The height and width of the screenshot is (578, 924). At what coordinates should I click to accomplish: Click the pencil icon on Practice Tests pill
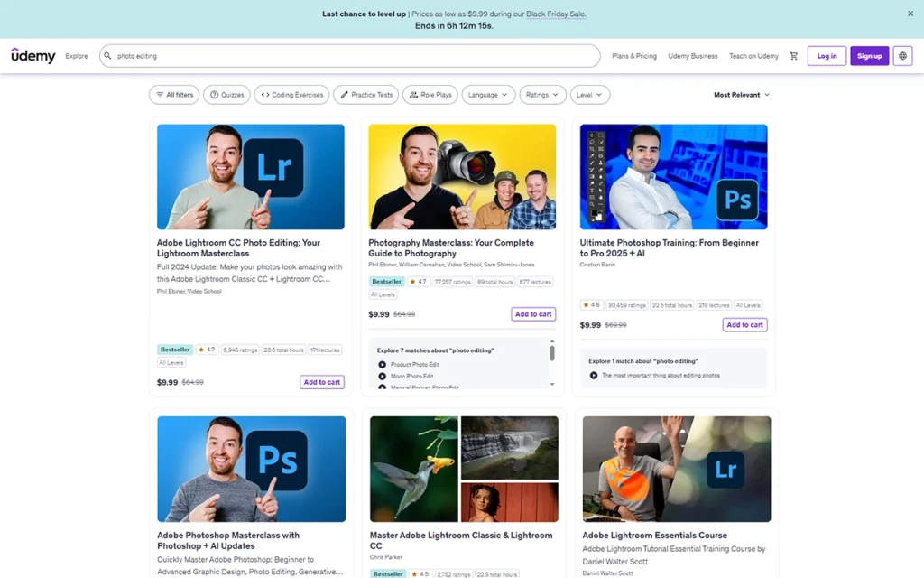344,94
